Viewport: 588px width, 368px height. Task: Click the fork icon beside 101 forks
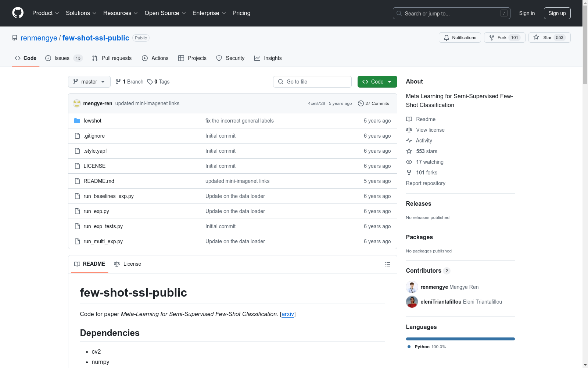pos(409,173)
